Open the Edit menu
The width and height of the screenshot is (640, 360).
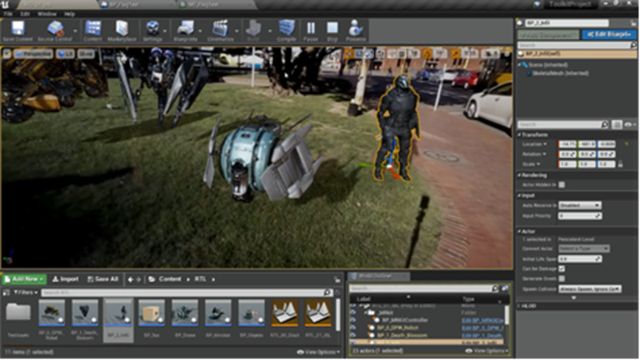point(25,14)
